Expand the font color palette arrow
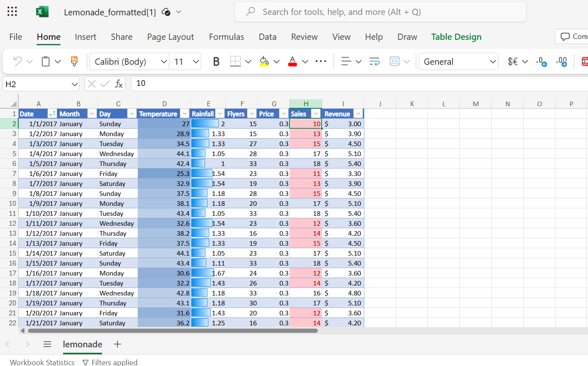This screenshot has width=588, height=366. pos(305,61)
